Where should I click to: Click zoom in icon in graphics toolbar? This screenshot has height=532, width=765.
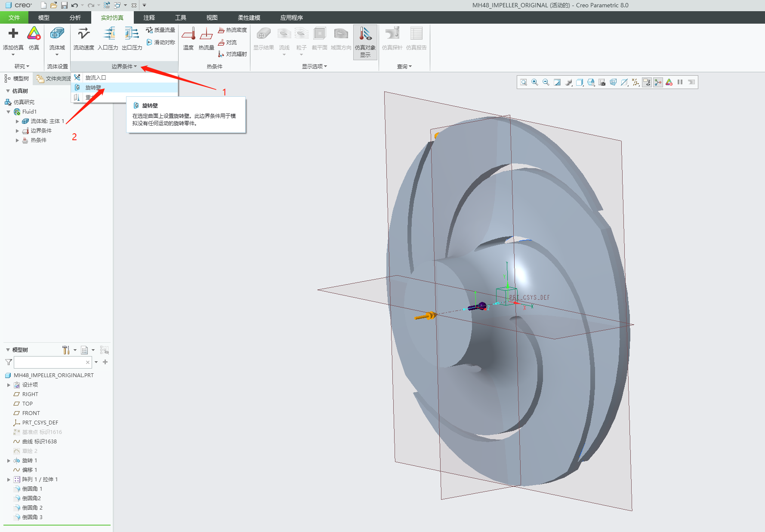tap(535, 82)
